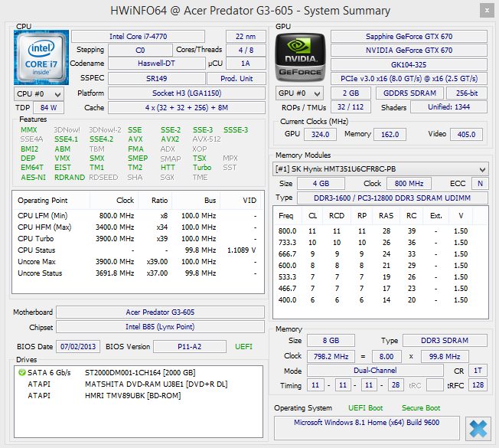Click the GPU clock 324.0 field
The image size is (499, 448).
tap(320, 134)
